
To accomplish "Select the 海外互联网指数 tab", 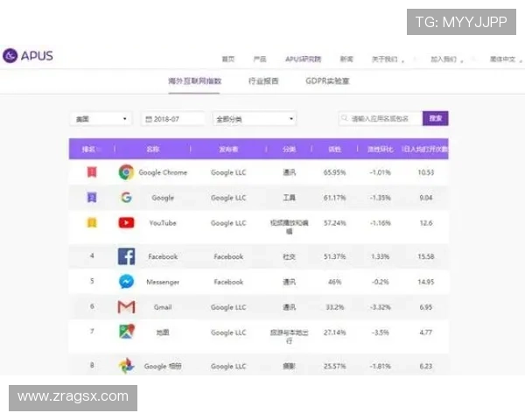I will (x=195, y=81).
